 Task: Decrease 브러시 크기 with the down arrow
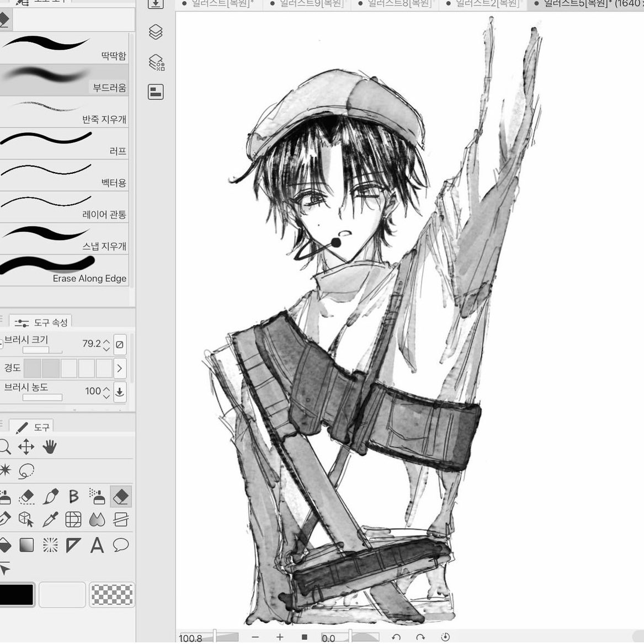click(x=107, y=349)
